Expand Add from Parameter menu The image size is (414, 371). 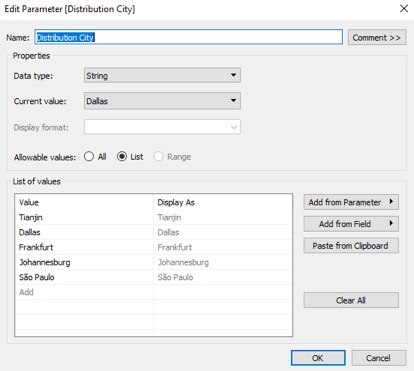(351, 202)
